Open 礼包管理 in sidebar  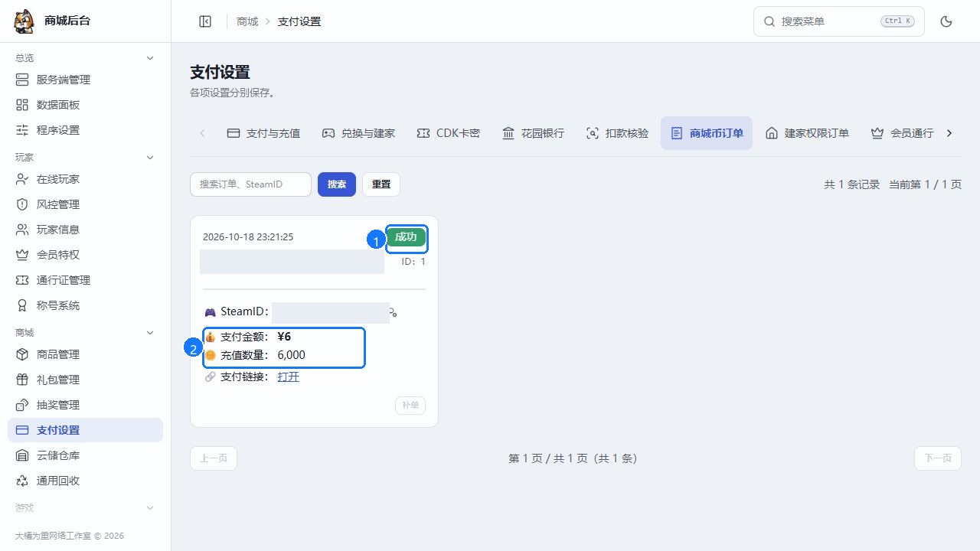pyautogui.click(x=85, y=380)
